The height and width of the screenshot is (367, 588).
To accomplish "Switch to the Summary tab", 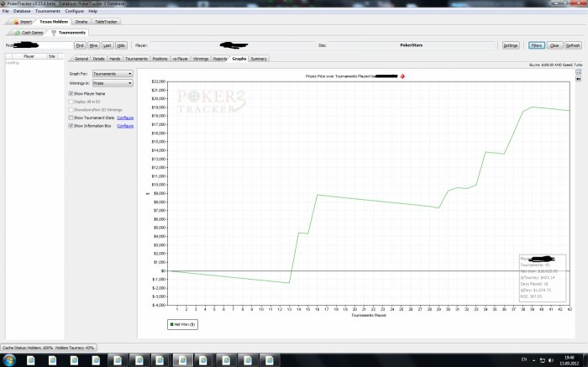I will coord(259,59).
